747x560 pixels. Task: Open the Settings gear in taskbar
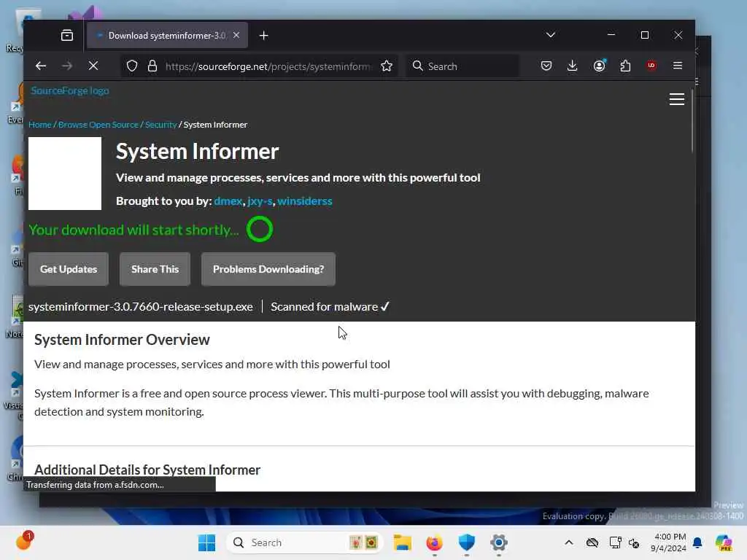point(498,542)
